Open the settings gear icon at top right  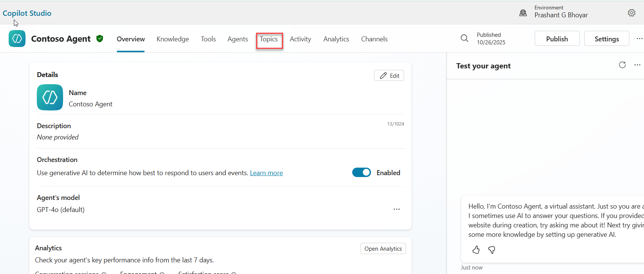pos(632,13)
